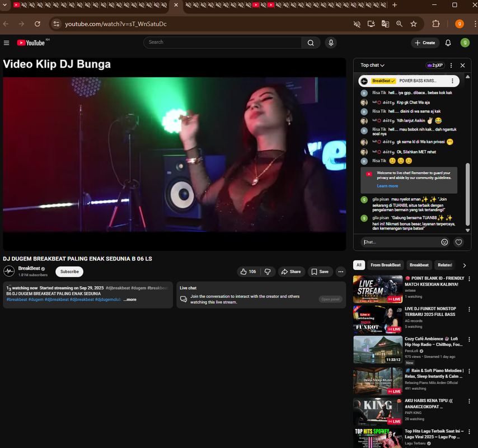
Task: Show more filter chips with right chevron
Action: (464, 265)
